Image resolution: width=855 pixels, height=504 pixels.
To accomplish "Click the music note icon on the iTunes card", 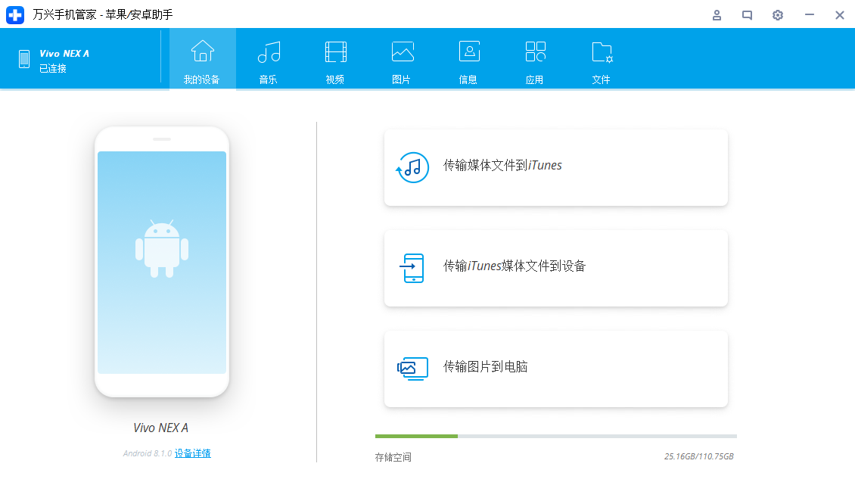I will (413, 167).
